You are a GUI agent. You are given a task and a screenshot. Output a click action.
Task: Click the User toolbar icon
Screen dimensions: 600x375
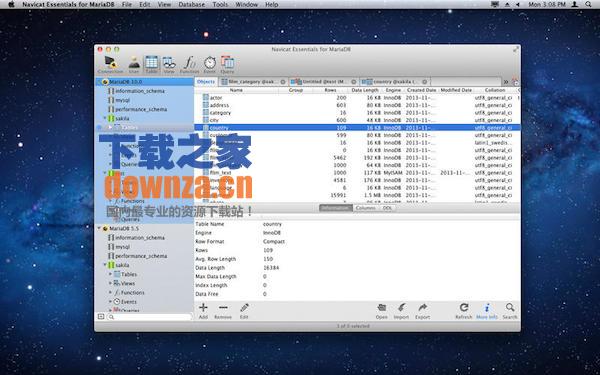pyautogui.click(x=134, y=65)
